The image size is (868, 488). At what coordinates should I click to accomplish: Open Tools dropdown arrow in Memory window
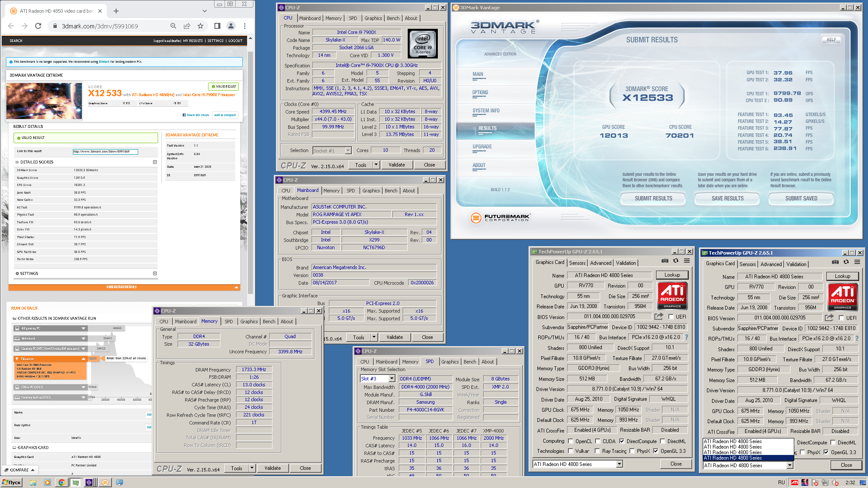click(x=252, y=468)
